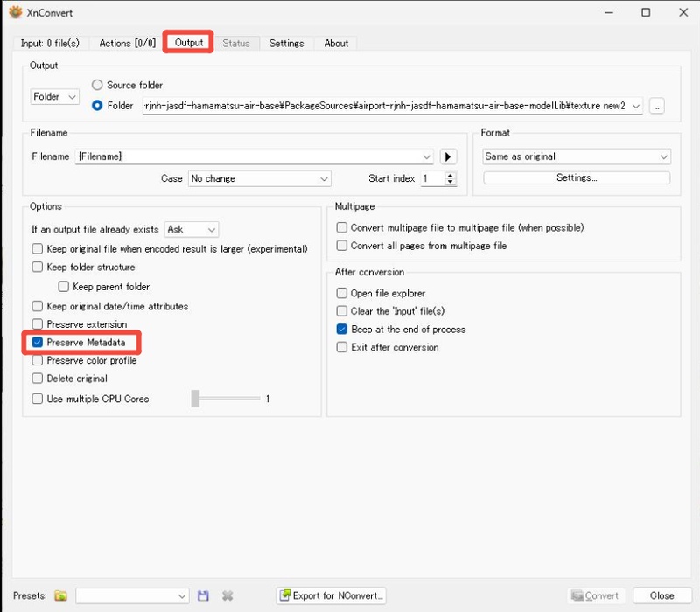Browse for output folder with ellipsis button
This screenshot has height=612, width=700.
tap(656, 106)
